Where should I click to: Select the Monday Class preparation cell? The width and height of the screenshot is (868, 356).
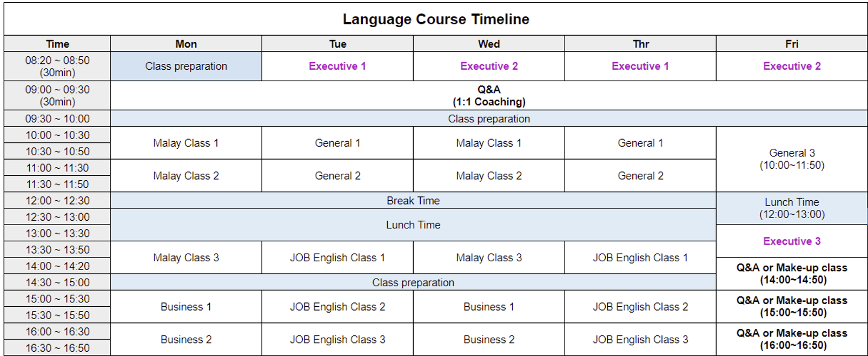[186, 67]
